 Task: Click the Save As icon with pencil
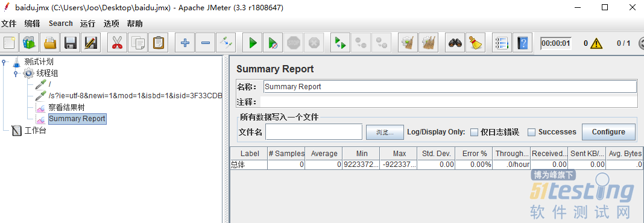click(90, 43)
